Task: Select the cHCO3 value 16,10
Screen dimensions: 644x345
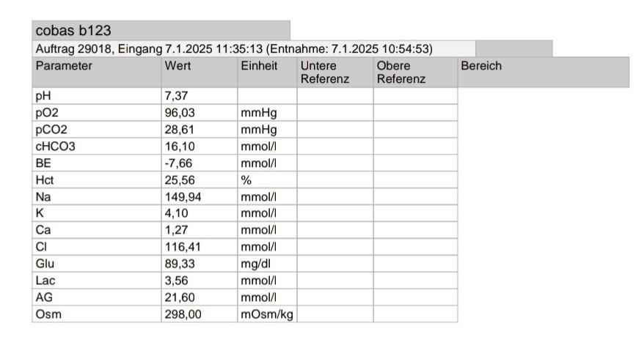Action: 200,146
